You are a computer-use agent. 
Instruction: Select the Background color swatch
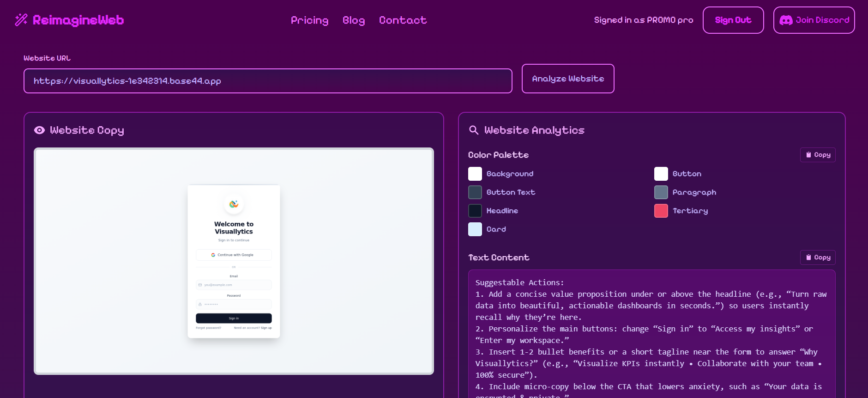coord(475,174)
